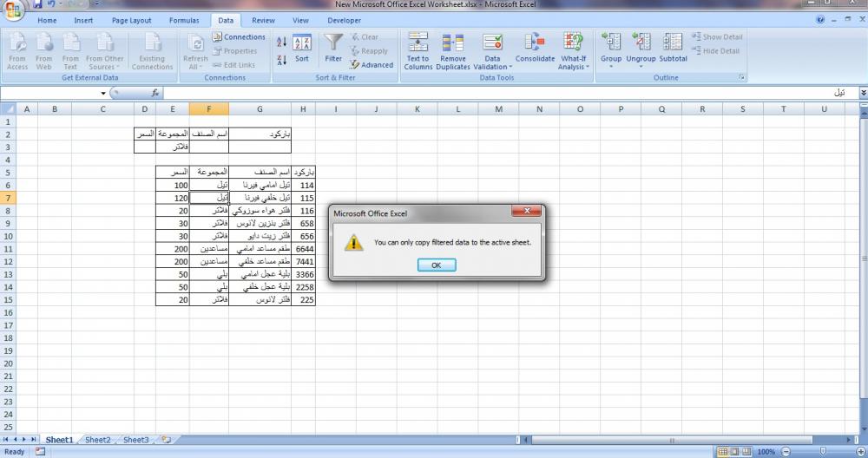Launch Text to Columns

418,51
